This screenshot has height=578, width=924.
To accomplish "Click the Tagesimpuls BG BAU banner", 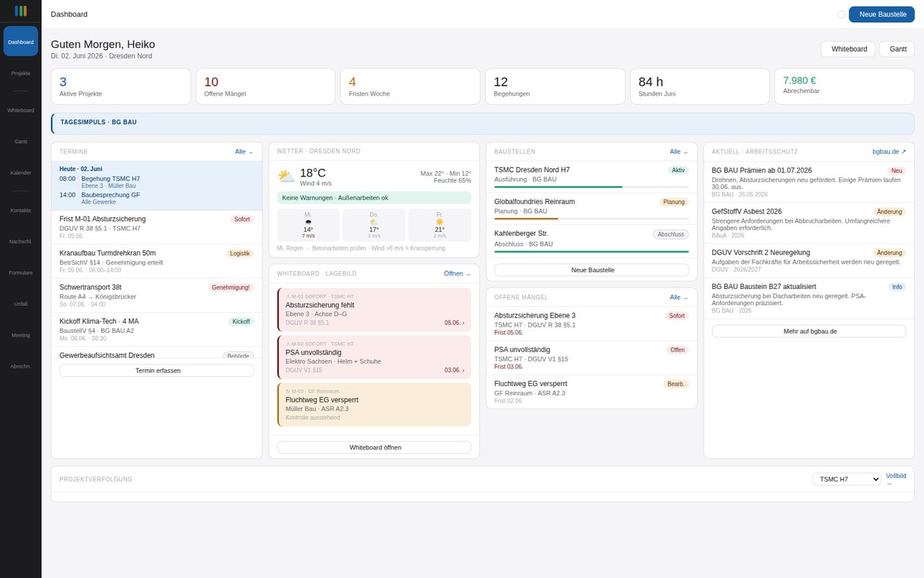I will click(483, 123).
